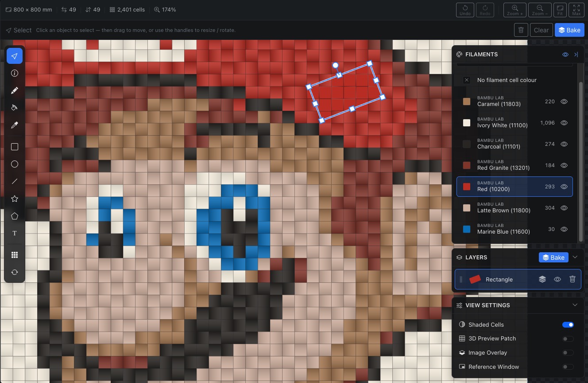The image size is (588, 383).
Task: Select the Pencil draw tool
Action: point(15,90)
